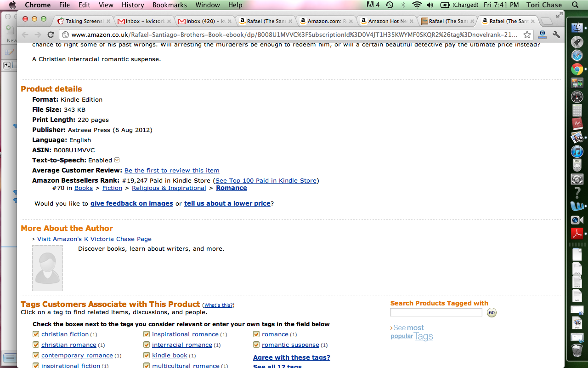
Task: Click the 'Search Products Tagged with' field
Action: [436, 312]
